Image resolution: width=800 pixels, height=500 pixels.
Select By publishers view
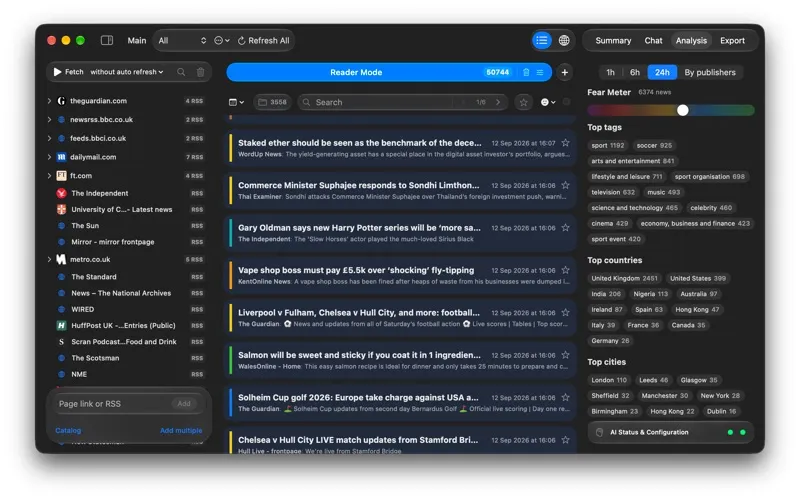coord(710,72)
